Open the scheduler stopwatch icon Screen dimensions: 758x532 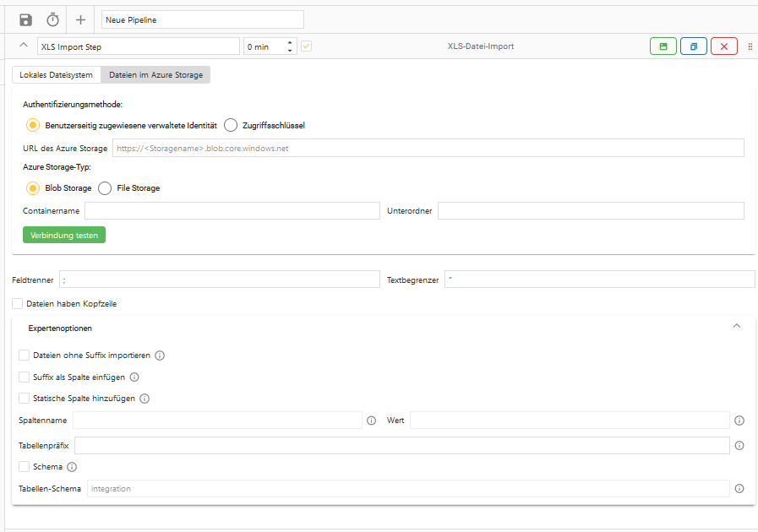click(52, 19)
